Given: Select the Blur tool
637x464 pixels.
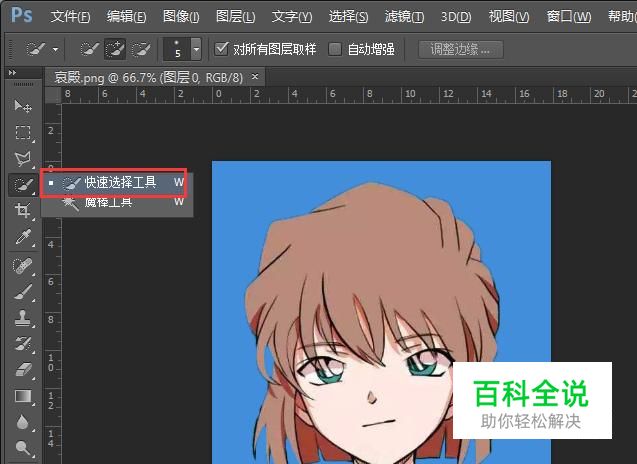Looking at the screenshot, I should click(23, 422).
